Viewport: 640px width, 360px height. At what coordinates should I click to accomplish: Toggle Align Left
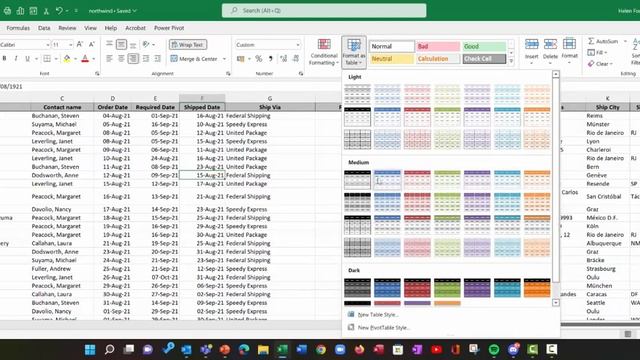[x=109, y=59]
